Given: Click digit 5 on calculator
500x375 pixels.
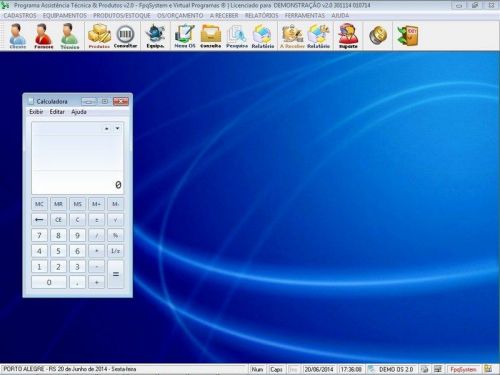Looking at the screenshot, I should point(58,251).
